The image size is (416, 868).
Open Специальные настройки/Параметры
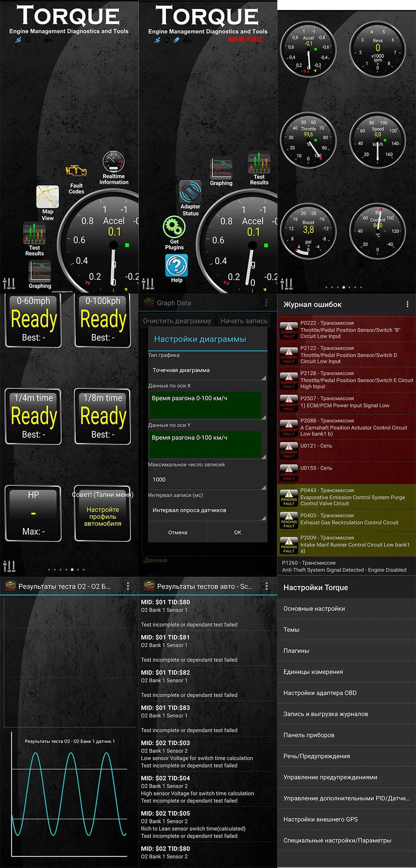[x=347, y=841]
